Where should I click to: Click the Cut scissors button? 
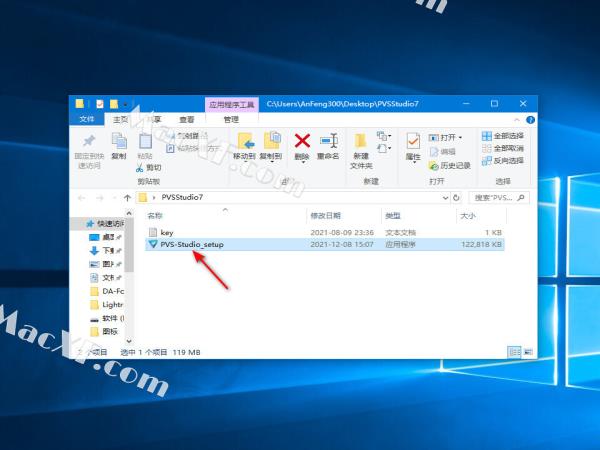(148, 167)
